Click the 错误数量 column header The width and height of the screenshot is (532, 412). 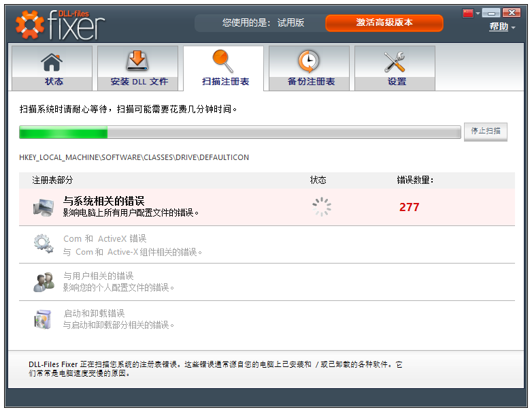[415, 180]
